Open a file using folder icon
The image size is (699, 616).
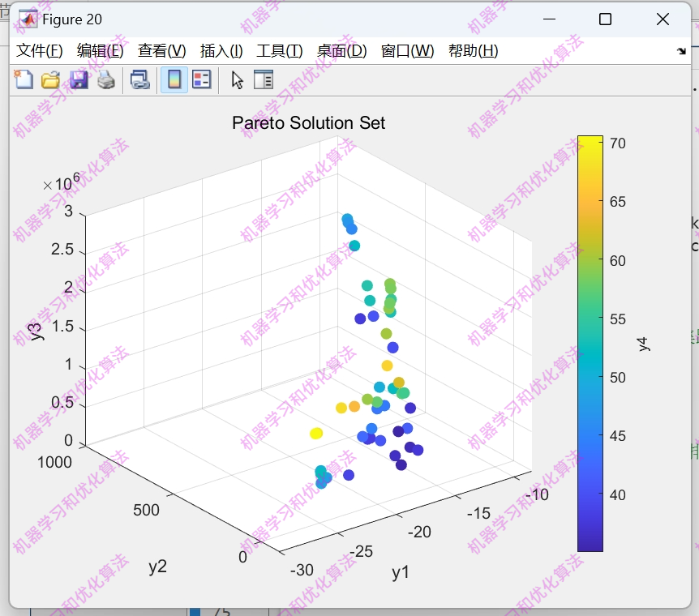(51, 80)
